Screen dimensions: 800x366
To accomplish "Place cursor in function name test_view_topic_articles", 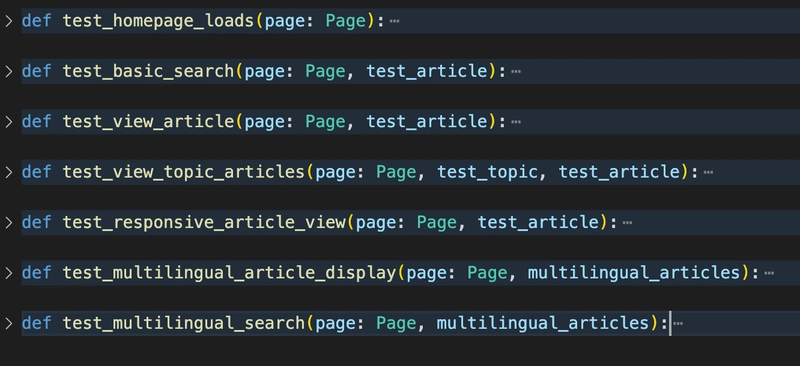I will point(184,173).
